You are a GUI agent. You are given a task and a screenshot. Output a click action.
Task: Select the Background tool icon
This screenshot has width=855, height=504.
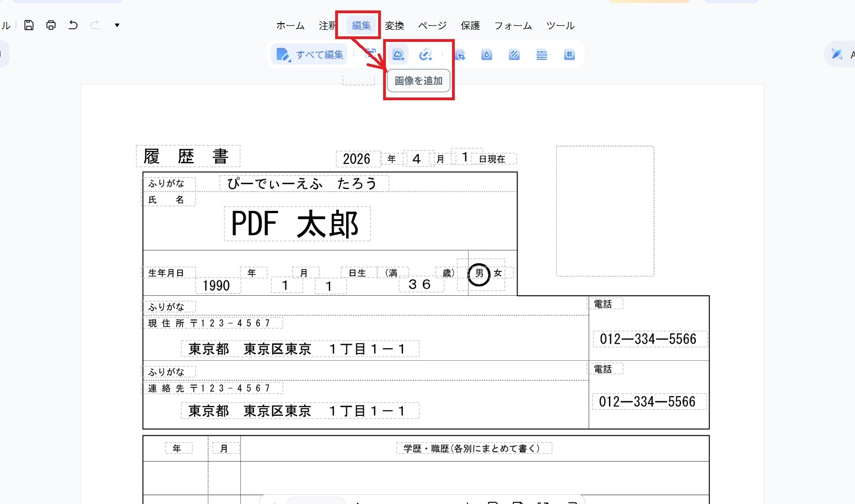(514, 54)
